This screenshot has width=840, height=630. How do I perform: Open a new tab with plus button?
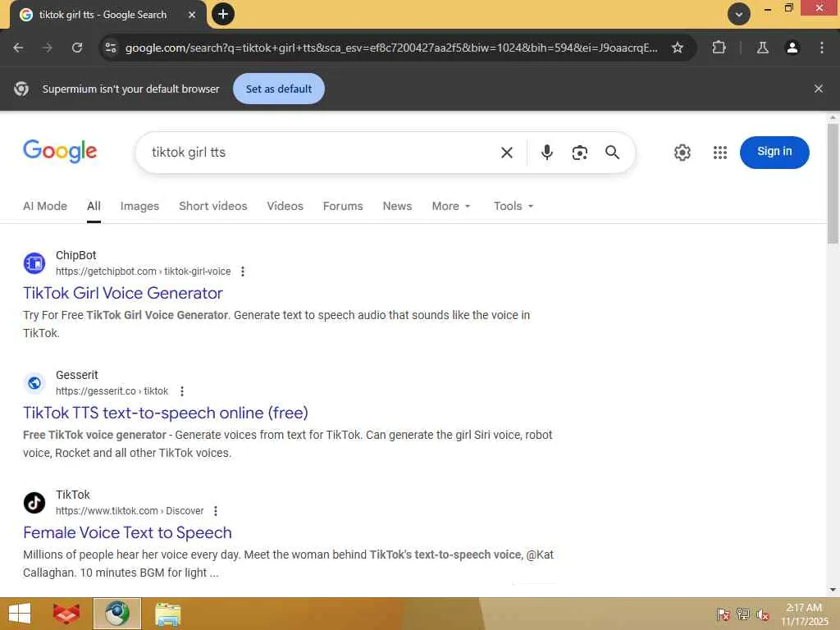tap(223, 14)
